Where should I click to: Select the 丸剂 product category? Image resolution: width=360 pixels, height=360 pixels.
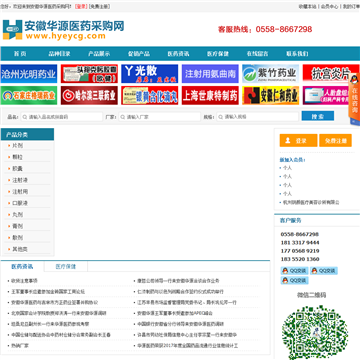18,215
